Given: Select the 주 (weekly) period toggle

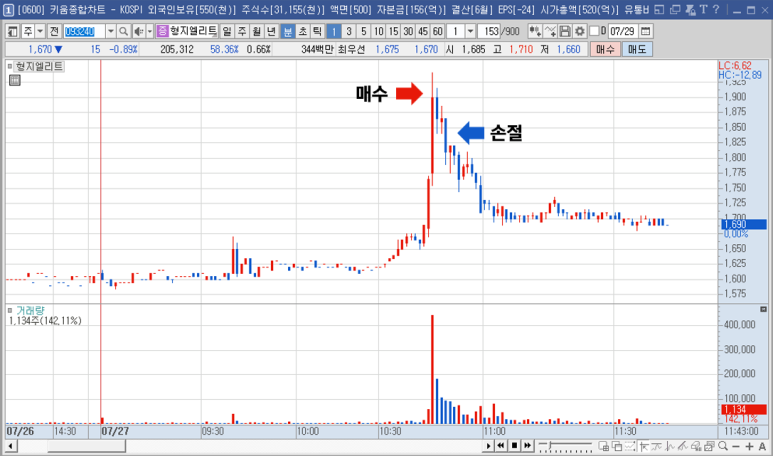Looking at the screenshot, I should 242,32.
